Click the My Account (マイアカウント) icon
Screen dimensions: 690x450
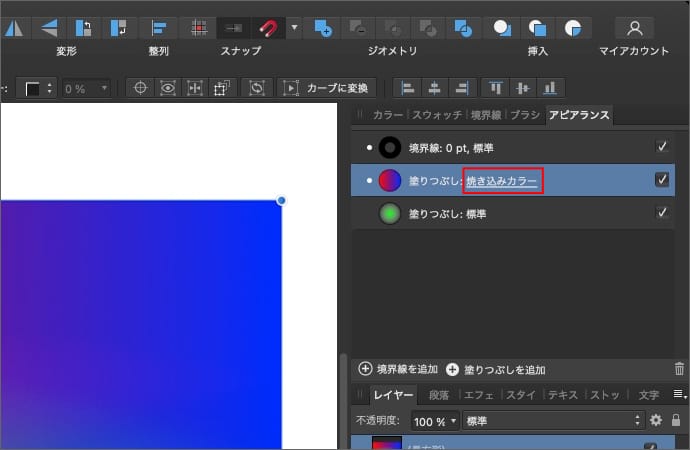pyautogui.click(x=634, y=28)
